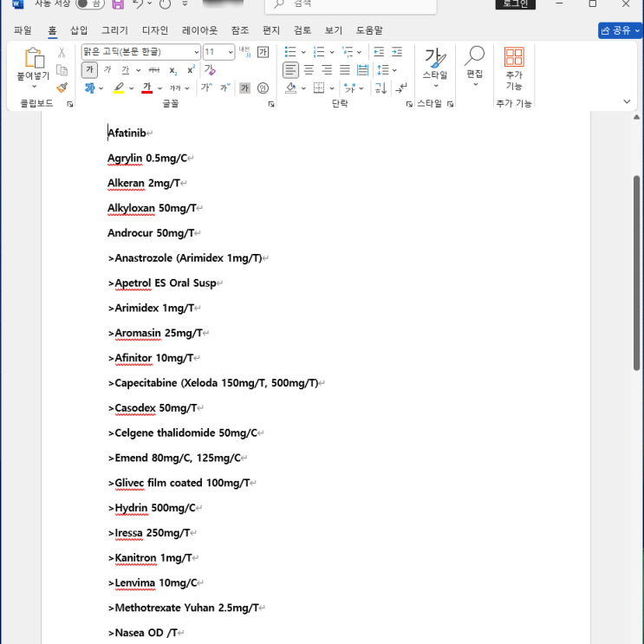Apply text effects icon
The image size is (644, 644).
pos(89,88)
